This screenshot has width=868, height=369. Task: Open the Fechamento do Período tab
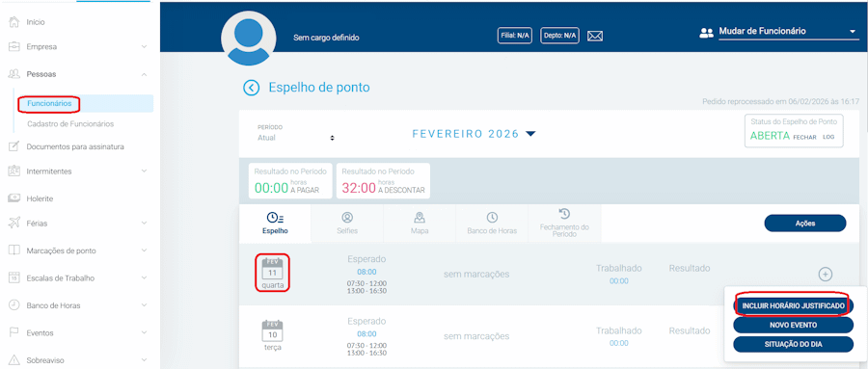[x=564, y=223]
